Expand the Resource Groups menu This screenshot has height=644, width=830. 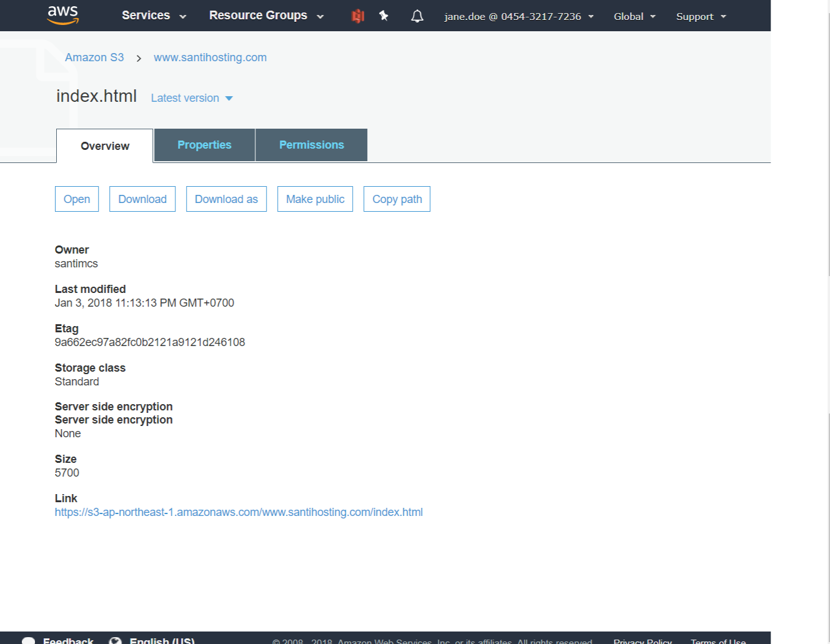[267, 16]
